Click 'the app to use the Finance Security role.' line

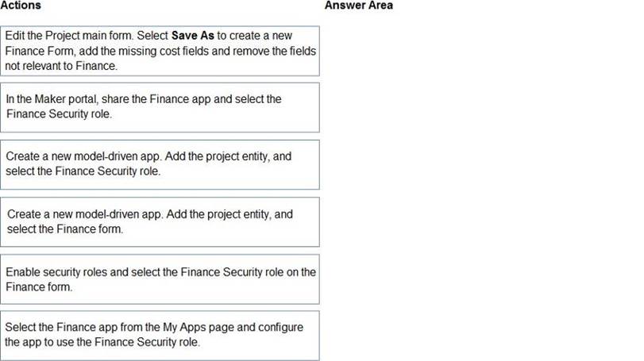click(102, 343)
